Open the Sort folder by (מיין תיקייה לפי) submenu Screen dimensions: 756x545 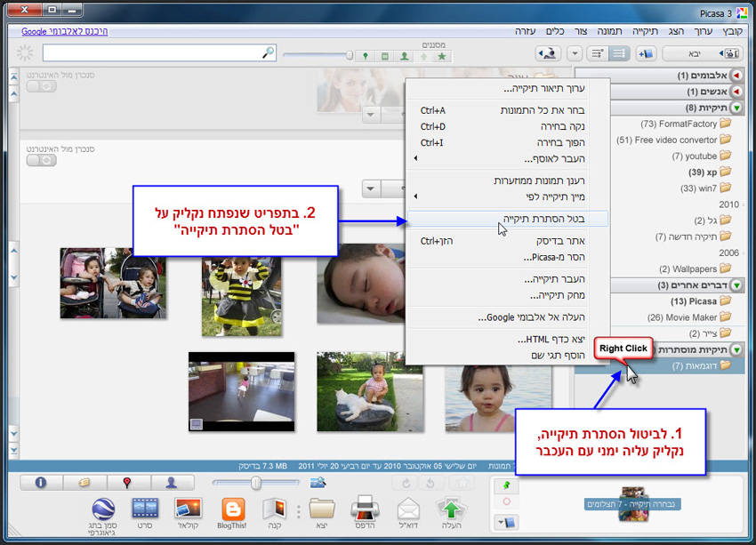[508, 196]
